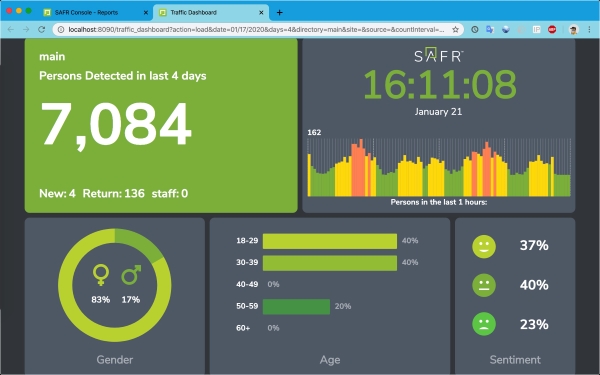Click the January 21 date

[x=439, y=112]
